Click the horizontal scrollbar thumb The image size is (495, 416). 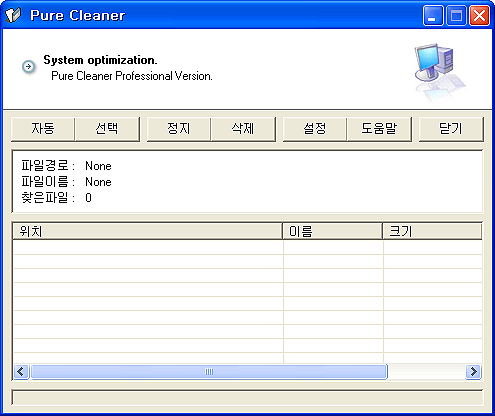click(209, 371)
